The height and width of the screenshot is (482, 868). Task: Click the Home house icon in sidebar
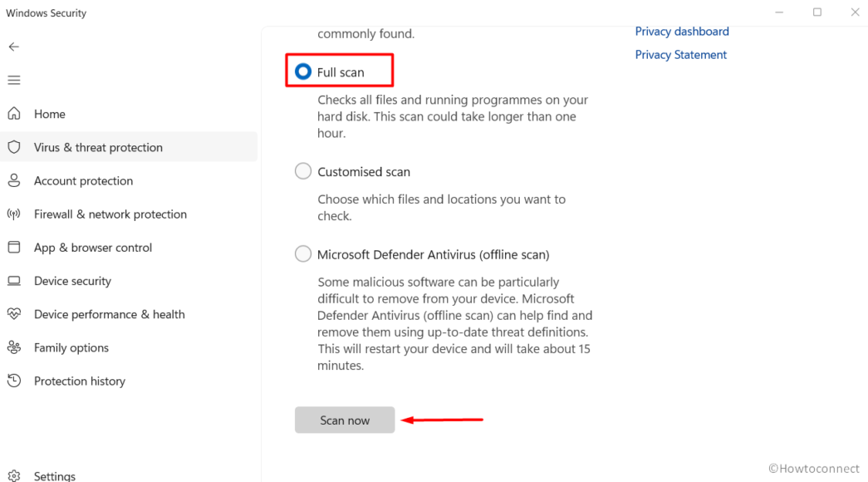point(13,114)
